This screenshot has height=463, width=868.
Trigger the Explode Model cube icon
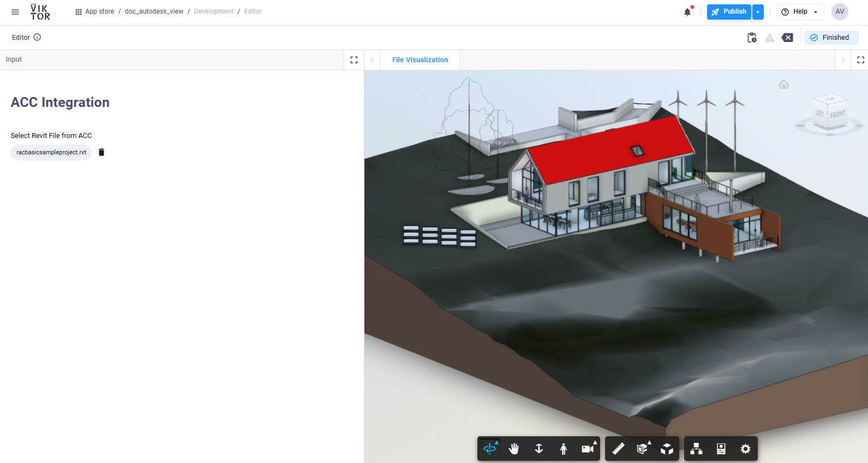667,449
